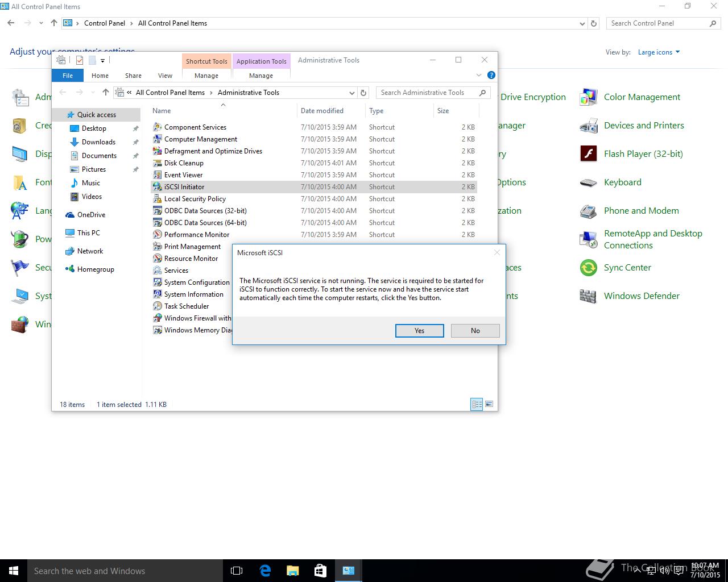Open Control Panel address bar history dropdown

tap(582, 23)
